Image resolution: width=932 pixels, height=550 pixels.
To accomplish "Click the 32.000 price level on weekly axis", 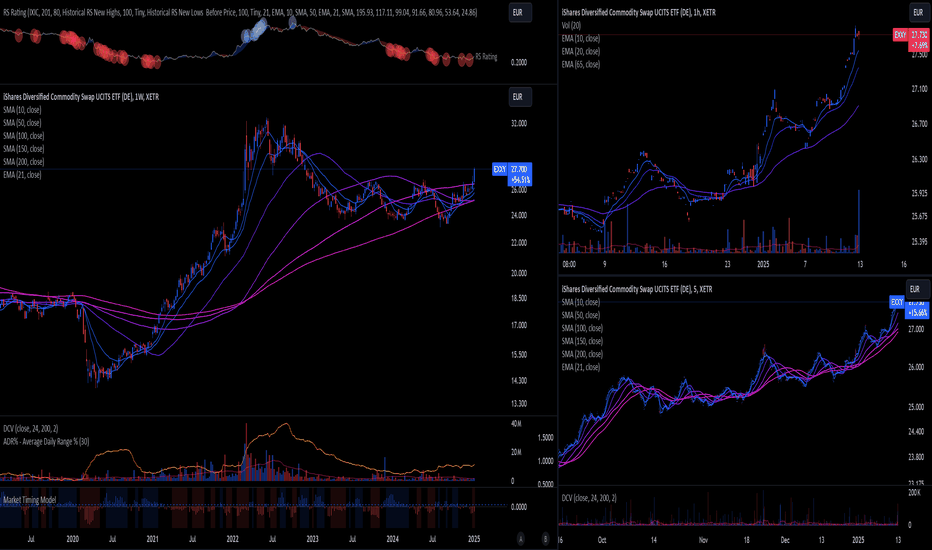I will [x=518, y=124].
